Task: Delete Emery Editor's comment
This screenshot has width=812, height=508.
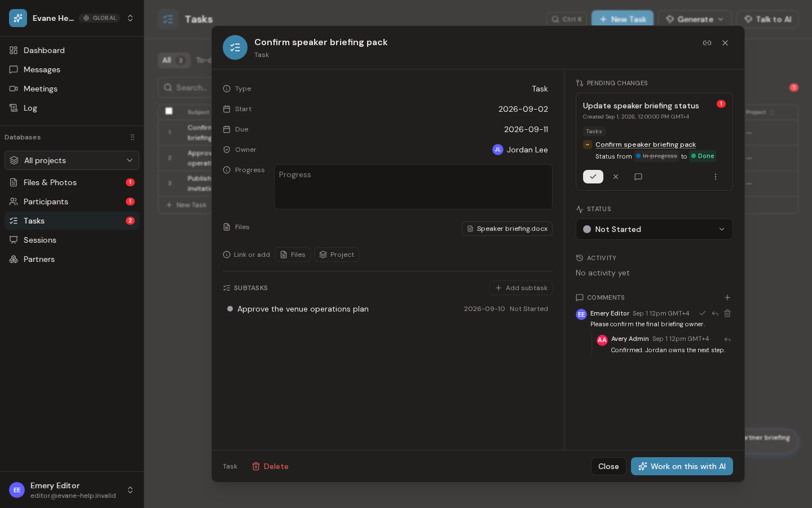Action: 727,313
